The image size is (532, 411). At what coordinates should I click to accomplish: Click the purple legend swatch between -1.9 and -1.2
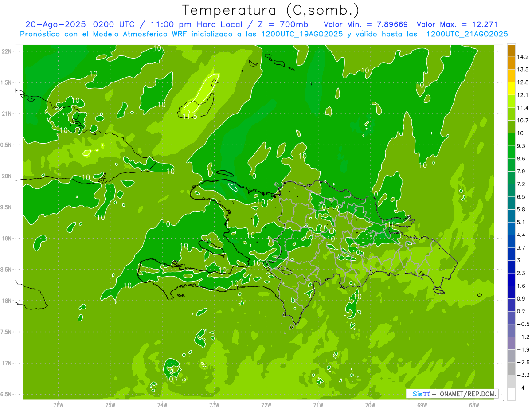point(511,343)
